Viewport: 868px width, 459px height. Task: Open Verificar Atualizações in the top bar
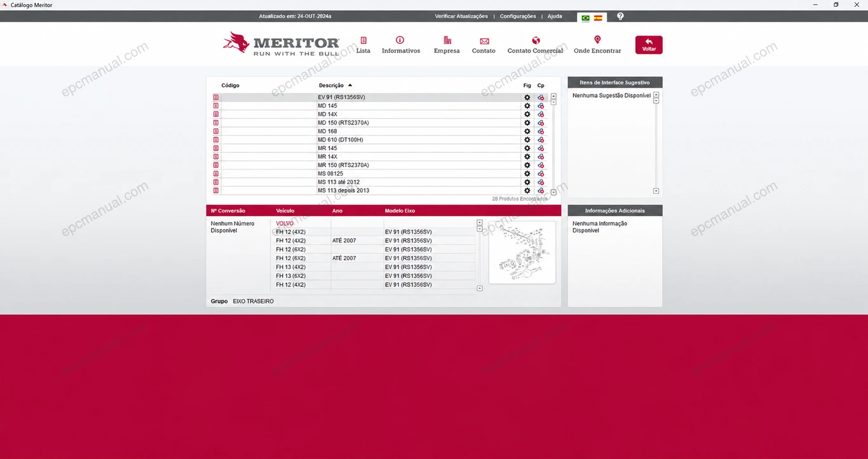[461, 17]
